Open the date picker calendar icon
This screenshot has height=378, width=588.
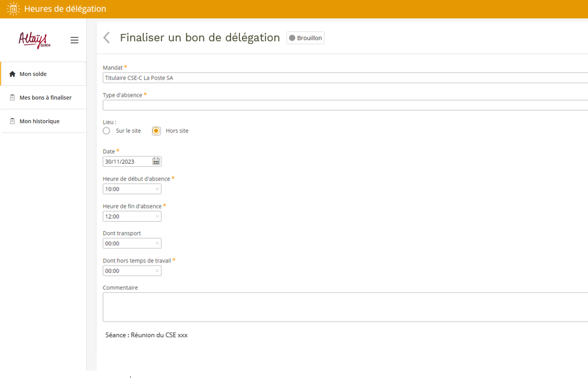click(x=156, y=162)
